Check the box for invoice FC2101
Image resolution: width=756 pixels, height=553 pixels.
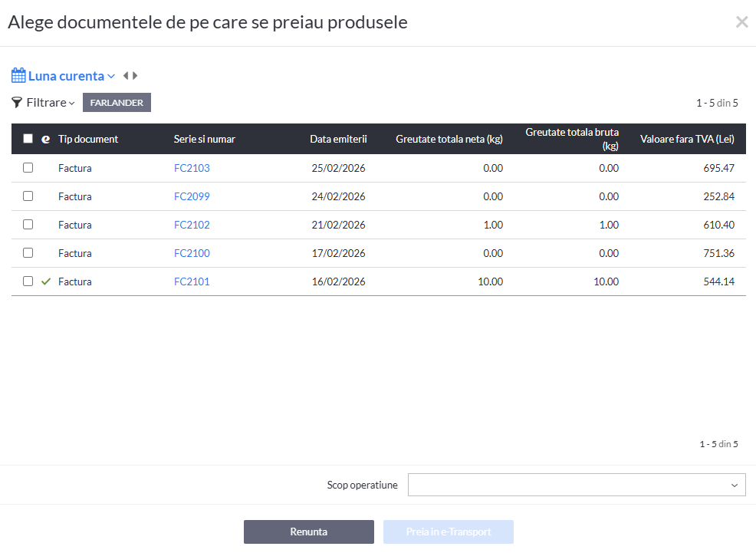(28, 281)
